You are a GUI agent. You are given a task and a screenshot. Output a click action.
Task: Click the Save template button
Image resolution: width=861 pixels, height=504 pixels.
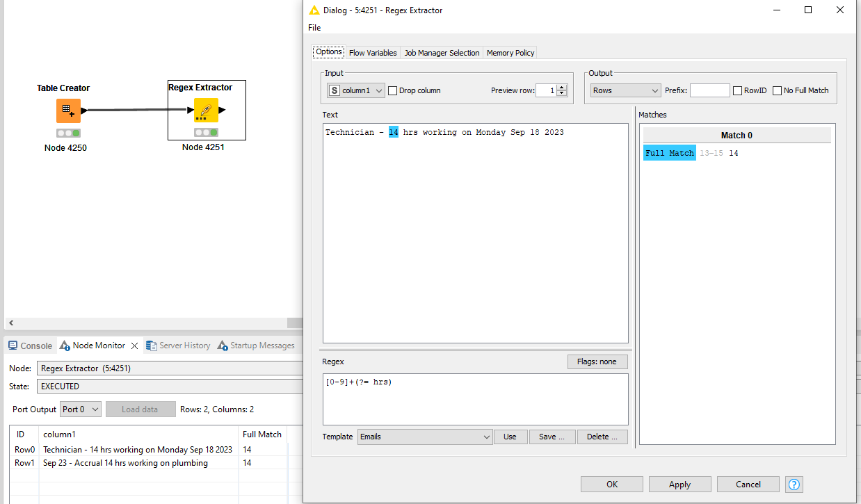[x=552, y=437]
